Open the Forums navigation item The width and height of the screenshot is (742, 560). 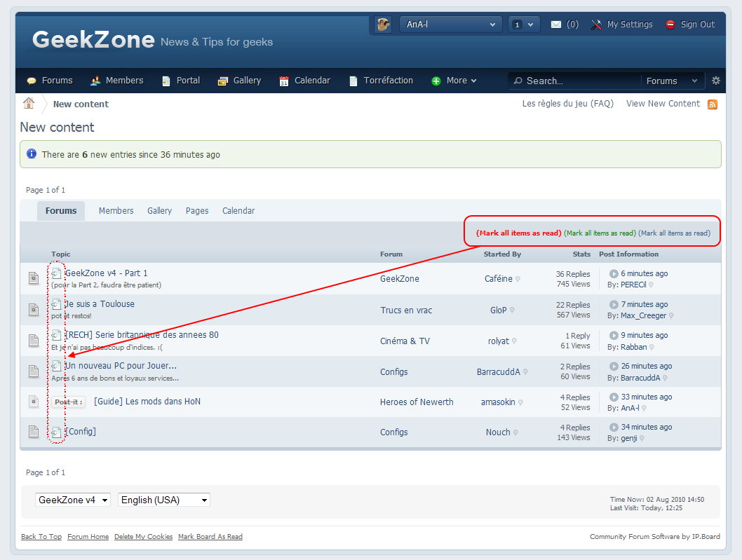point(50,81)
